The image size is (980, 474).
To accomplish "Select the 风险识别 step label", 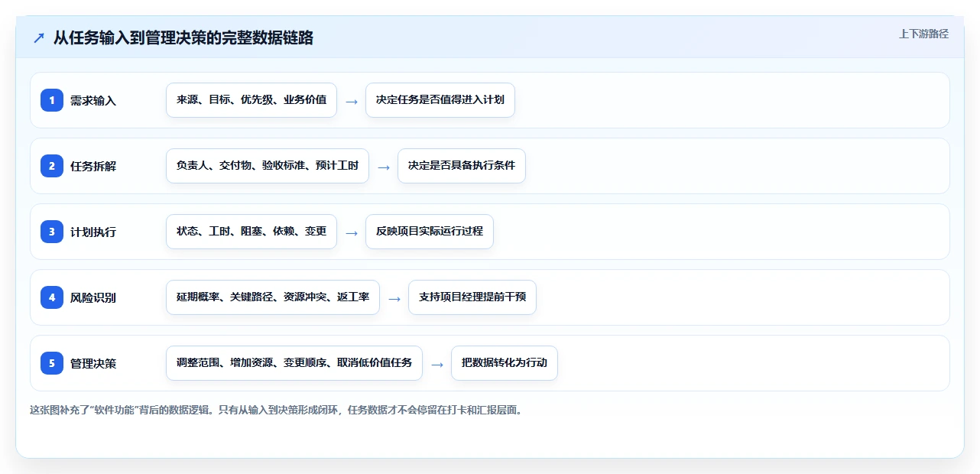I will point(93,297).
